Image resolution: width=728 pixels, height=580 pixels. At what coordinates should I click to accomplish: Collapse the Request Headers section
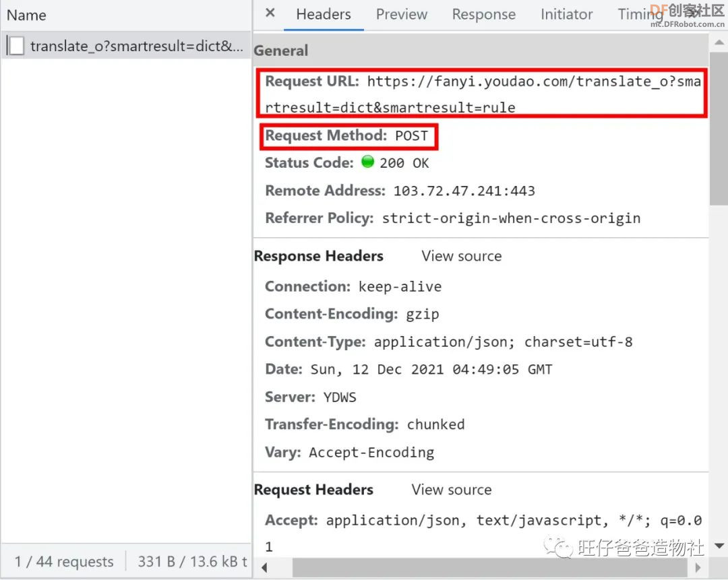tap(314, 490)
